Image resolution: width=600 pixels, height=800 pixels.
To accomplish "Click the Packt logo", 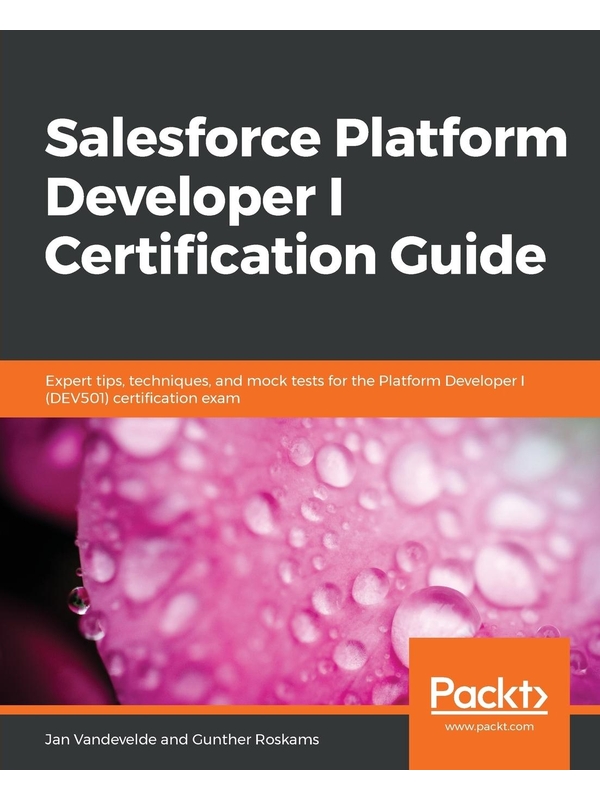I will [489, 694].
